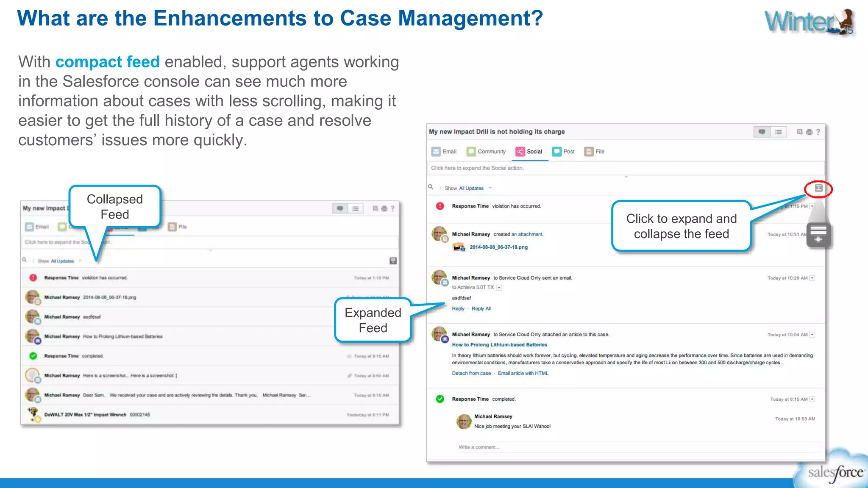Screen dimensions: 868x488
Task: Click Michael Ramsey name on sent email post
Action: pos(470,278)
